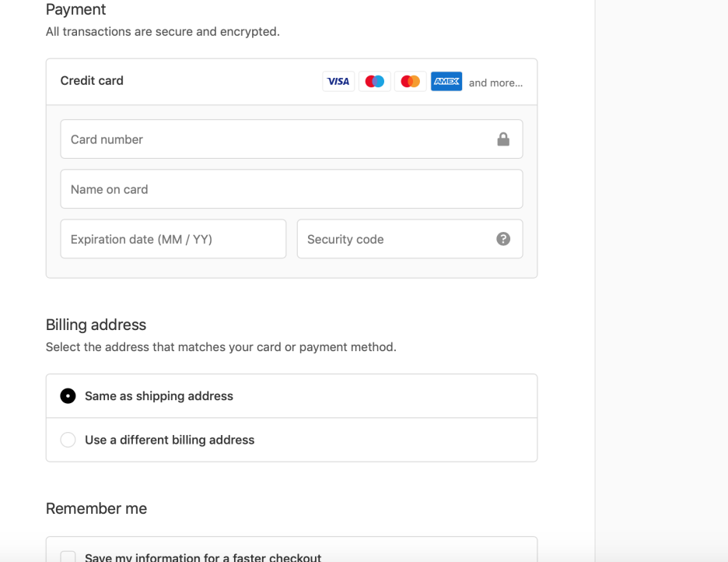The width and height of the screenshot is (728, 562).
Task: Click the 'and more...' card brands text
Action: click(495, 83)
